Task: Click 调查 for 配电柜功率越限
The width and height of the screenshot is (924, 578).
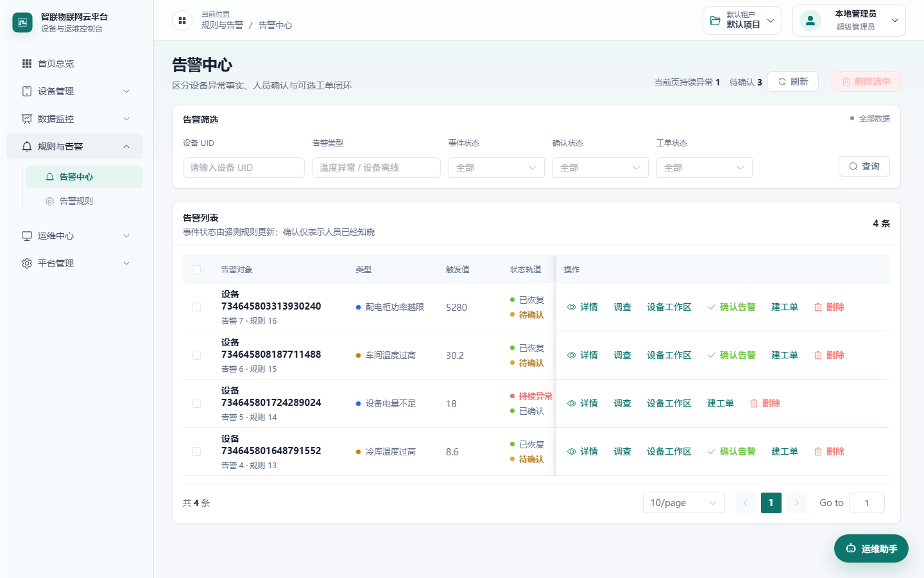Action: pyautogui.click(x=622, y=307)
